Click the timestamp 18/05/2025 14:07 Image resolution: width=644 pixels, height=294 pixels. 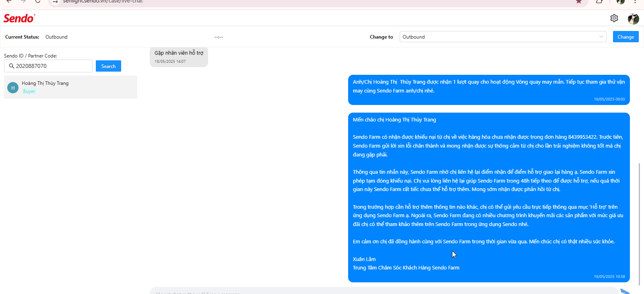click(x=170, y=62)
